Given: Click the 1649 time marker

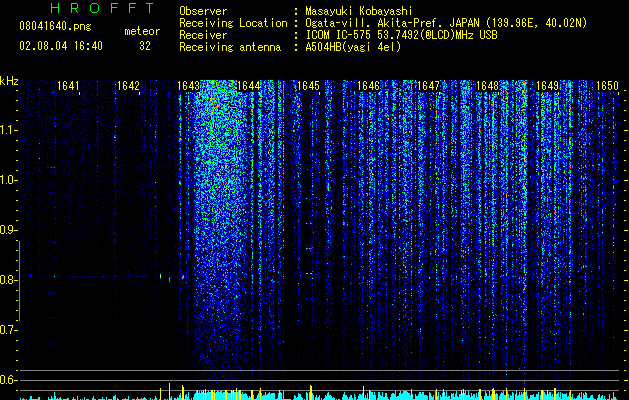Looking at the screenshot, I should (x=548, y=86).
